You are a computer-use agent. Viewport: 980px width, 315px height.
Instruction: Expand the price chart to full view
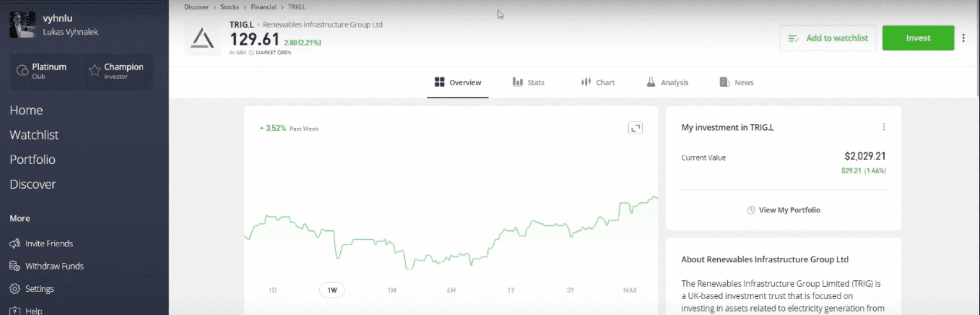coord(635,128)
